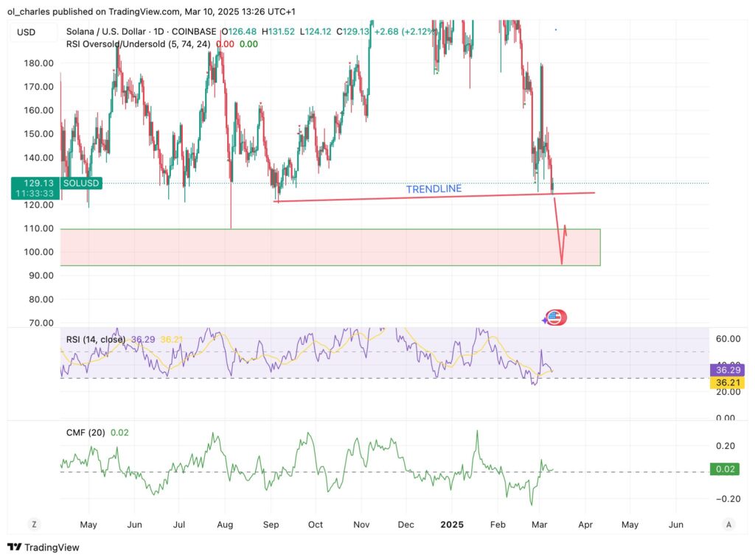The height and width of the screenshot is (560, 755).
Task: Click the Z timezone button on the time axis
Action: (33, 525)
